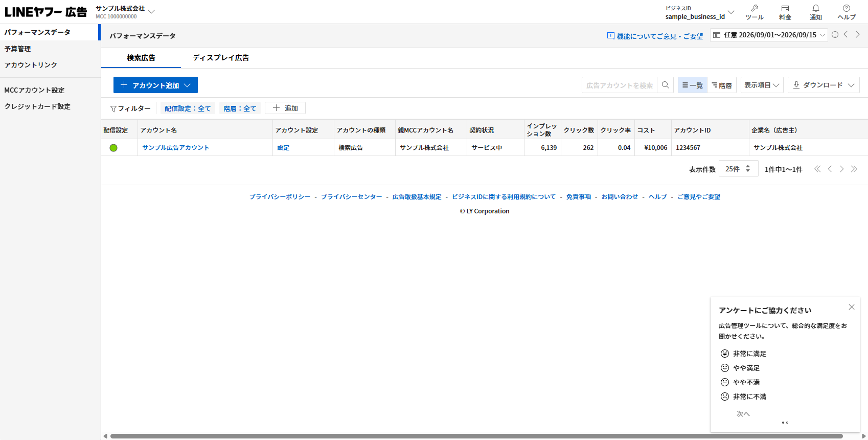Open アカウントリンク in sidebar
The height and width of the screenshot is (440, 868).
[x=50, y=65]
